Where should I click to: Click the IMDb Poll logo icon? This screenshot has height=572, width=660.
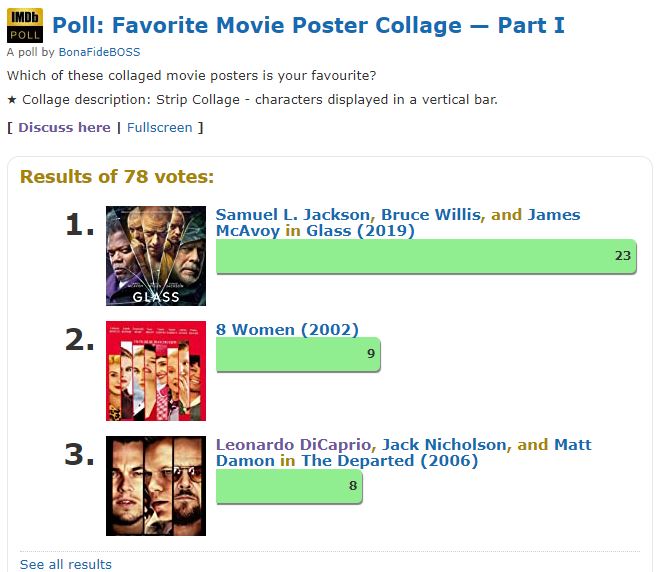(x=25, y=24)
